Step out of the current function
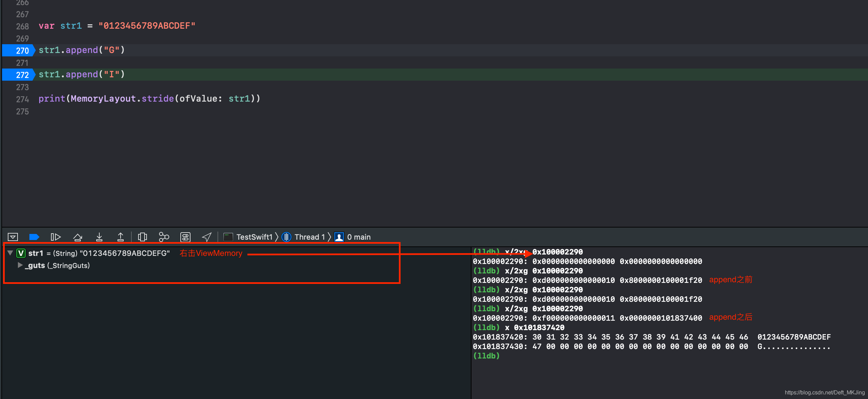Viewport: 868px width, 399px height. [x=121, y=237]
